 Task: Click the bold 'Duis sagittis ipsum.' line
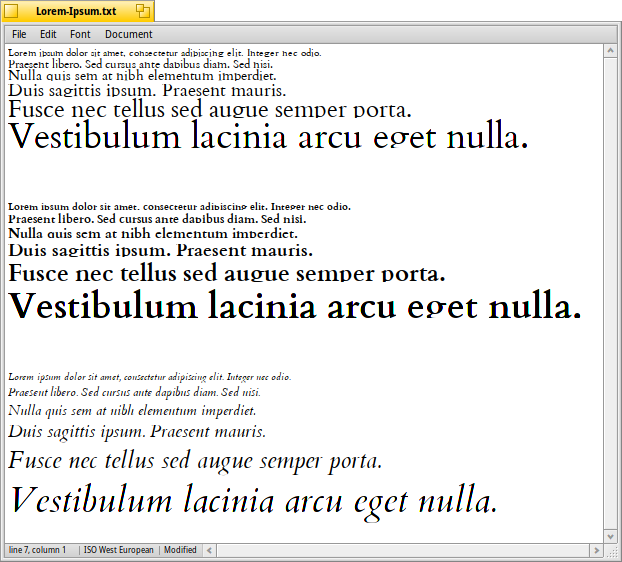[160, 250]
